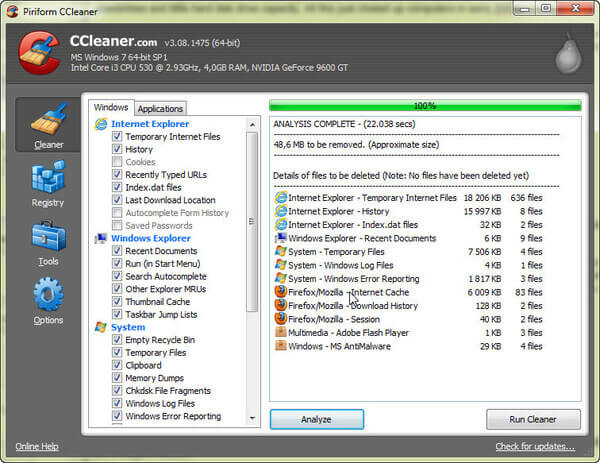Screen dimensions: 600x463
Task: Toggle Taskbar Jump Lists checkbox
Action: [x=117, y=314]
